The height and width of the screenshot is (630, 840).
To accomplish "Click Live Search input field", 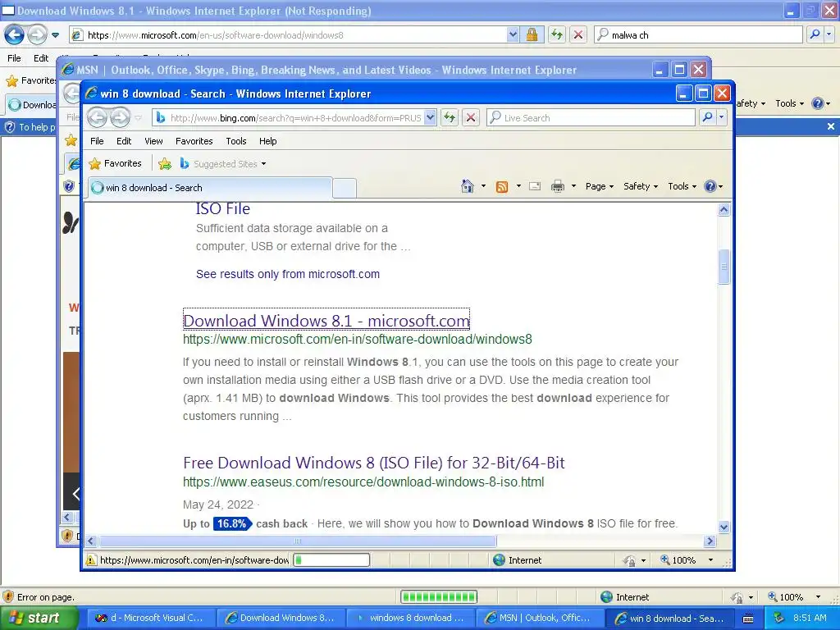I will click(x=591, y=117).
